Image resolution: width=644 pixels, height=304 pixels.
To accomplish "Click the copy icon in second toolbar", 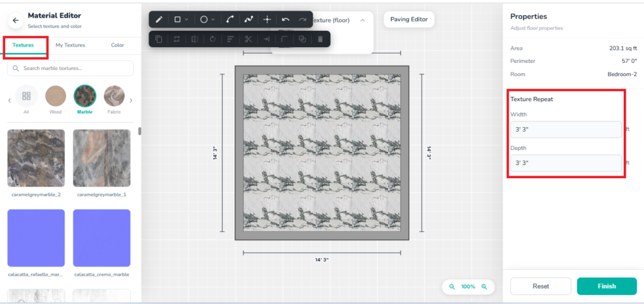I will coord(158,39).
